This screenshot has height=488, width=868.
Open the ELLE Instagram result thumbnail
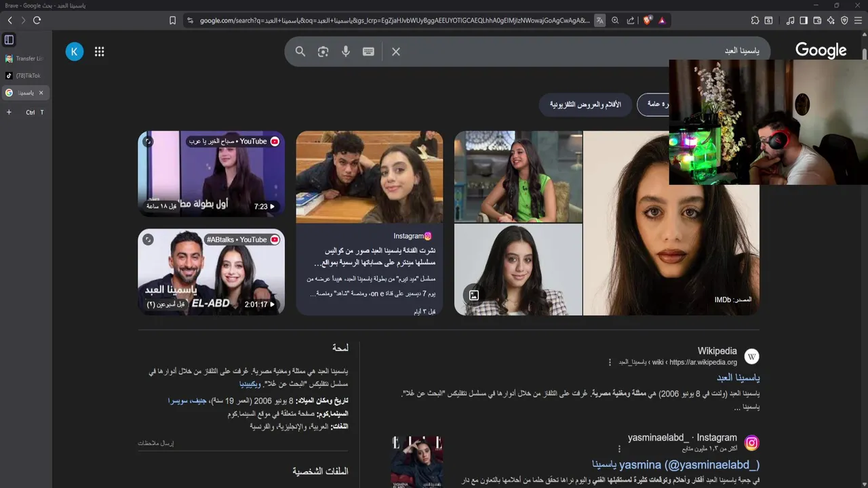pos(417,462)
